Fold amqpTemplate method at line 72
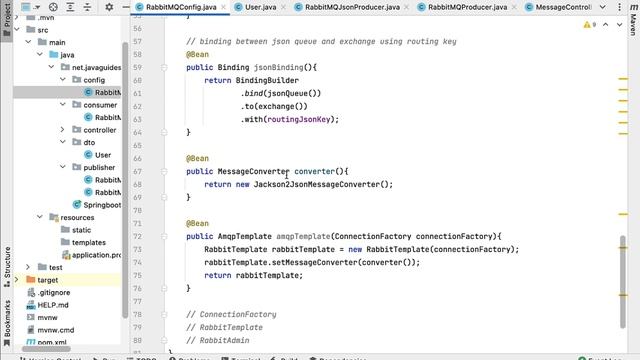The image size is (640, 360). pos(164,236)
